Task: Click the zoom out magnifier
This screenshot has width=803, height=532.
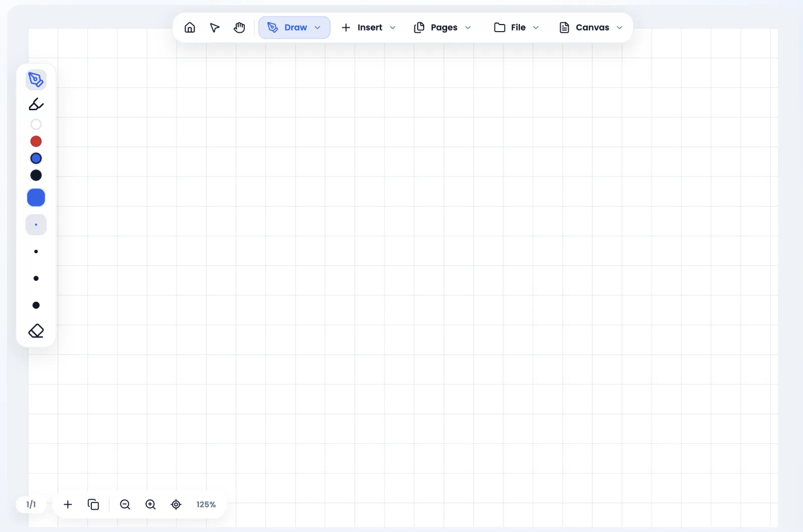Action: click(125, 504)
